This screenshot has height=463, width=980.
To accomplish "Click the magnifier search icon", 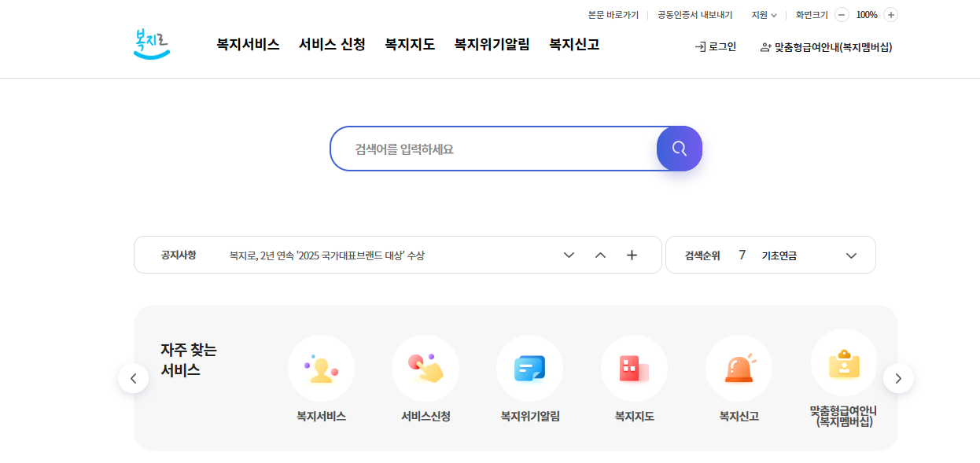I will coord(679,148).
